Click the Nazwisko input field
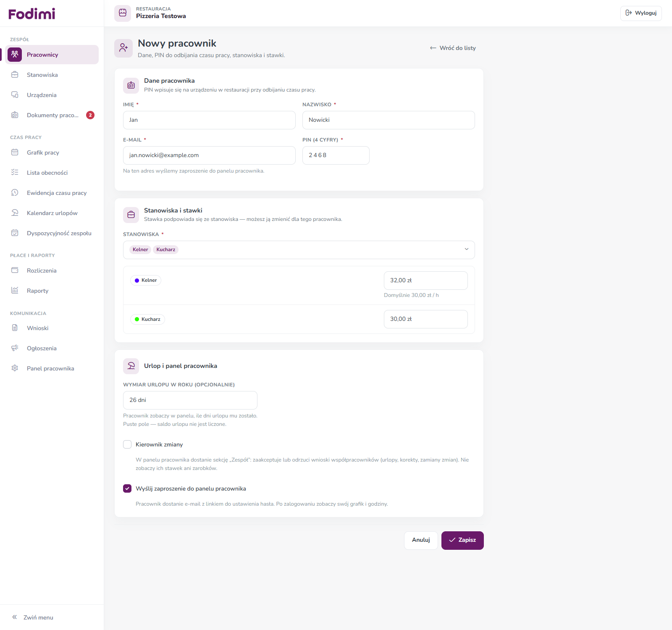 point(388,120)
